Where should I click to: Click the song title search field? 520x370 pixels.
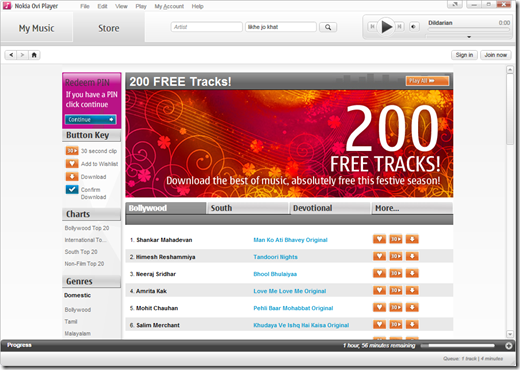click(281, 27)
